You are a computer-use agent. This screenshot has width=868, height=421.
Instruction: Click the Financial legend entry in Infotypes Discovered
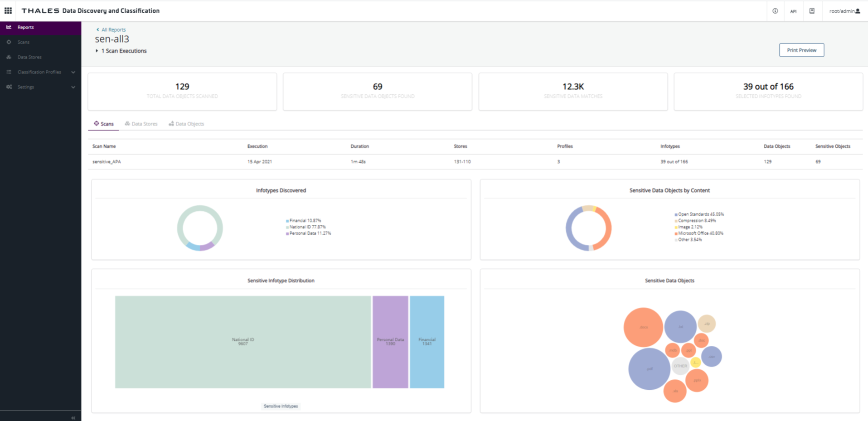click(x=305, y=221)
